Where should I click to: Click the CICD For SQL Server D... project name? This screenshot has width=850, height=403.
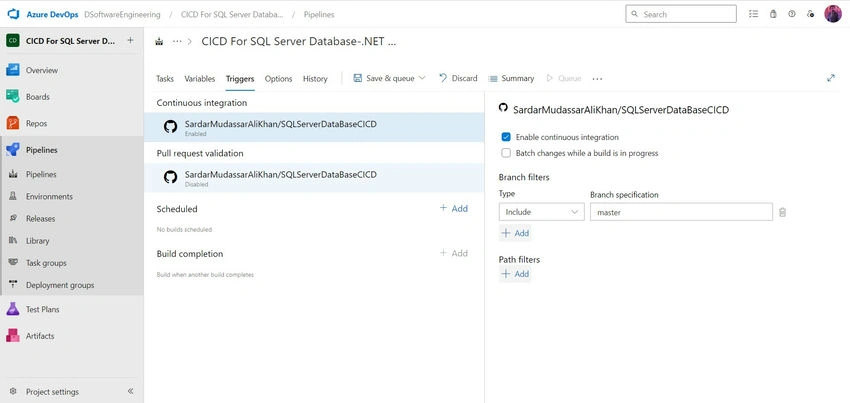pos(70,41)
